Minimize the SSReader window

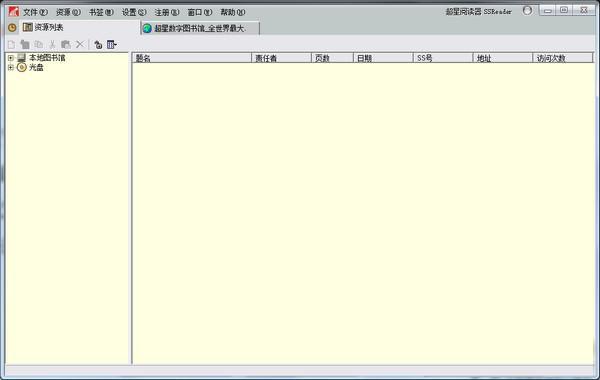[548, 10]
